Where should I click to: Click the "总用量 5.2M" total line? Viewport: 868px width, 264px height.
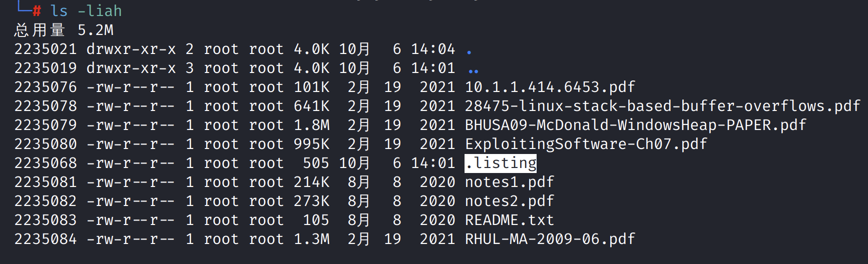pos(64,30)
